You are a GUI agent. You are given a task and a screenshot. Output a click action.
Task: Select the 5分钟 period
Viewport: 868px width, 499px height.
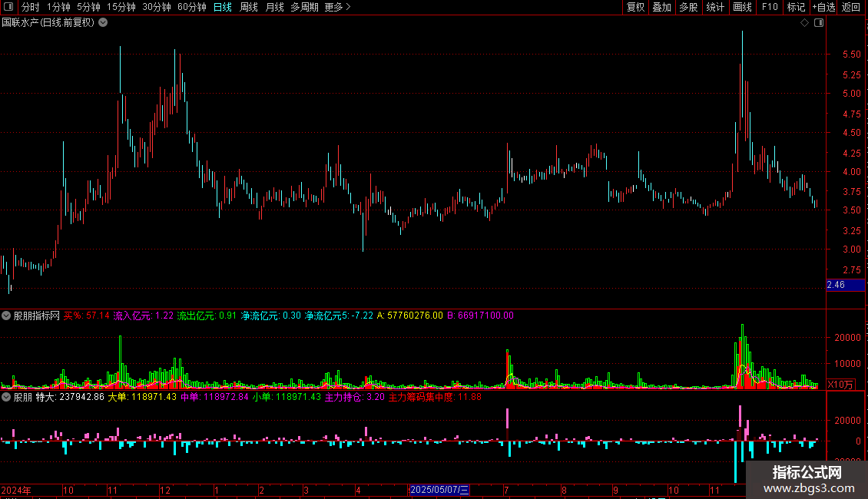coord(88,7)
